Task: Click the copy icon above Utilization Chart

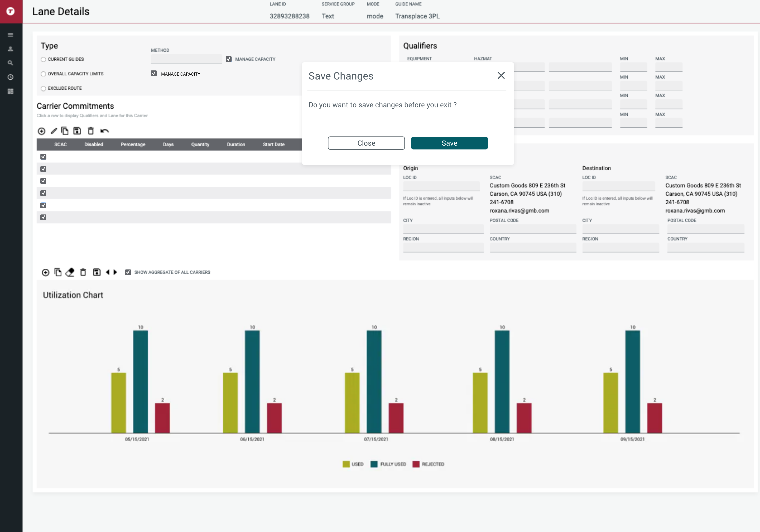Action: click(58, 272)
